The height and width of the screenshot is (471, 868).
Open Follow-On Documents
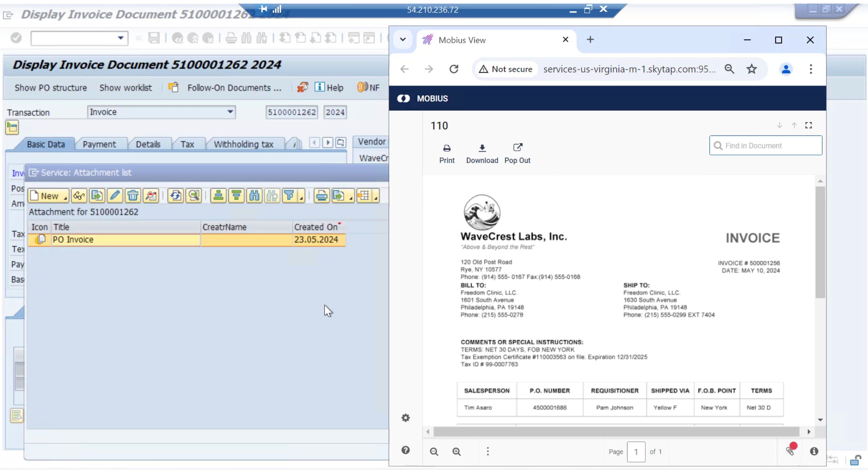[234, 88]
